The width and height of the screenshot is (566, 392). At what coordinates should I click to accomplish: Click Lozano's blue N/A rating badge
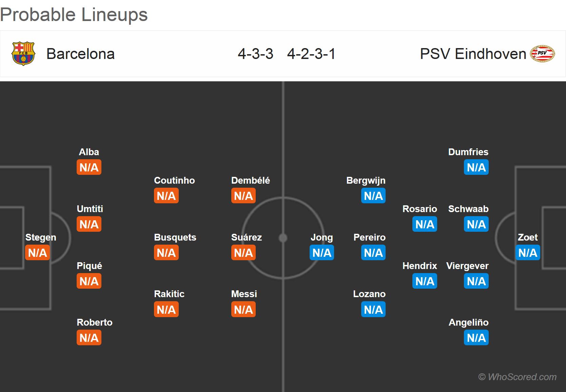[x=373, y=310]
